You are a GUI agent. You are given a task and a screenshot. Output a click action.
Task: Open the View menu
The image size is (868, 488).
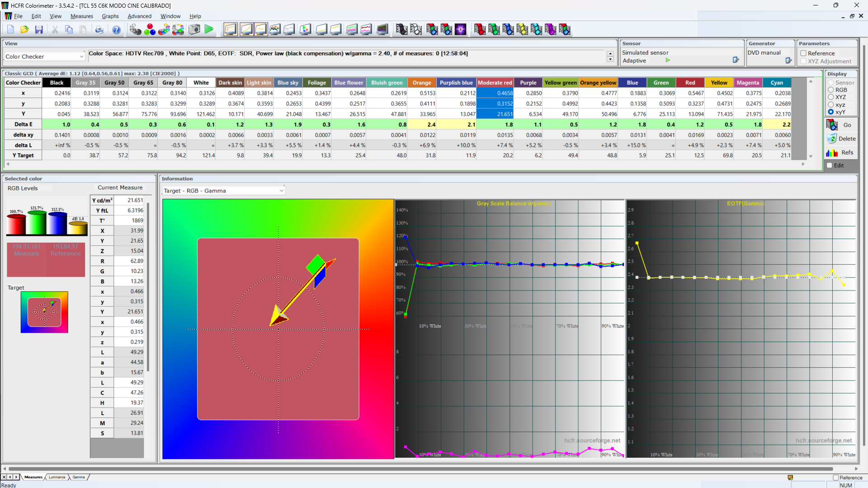[x=56, y=16]
